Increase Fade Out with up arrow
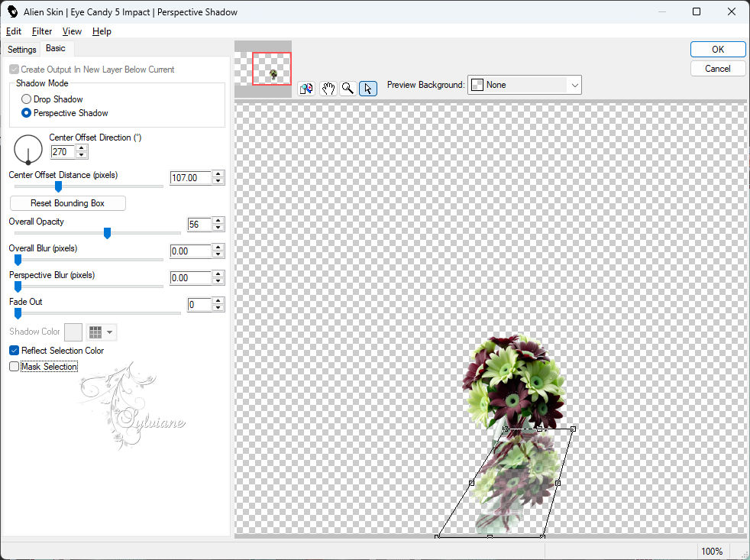The image size is (750, 560). click(218, 302)
